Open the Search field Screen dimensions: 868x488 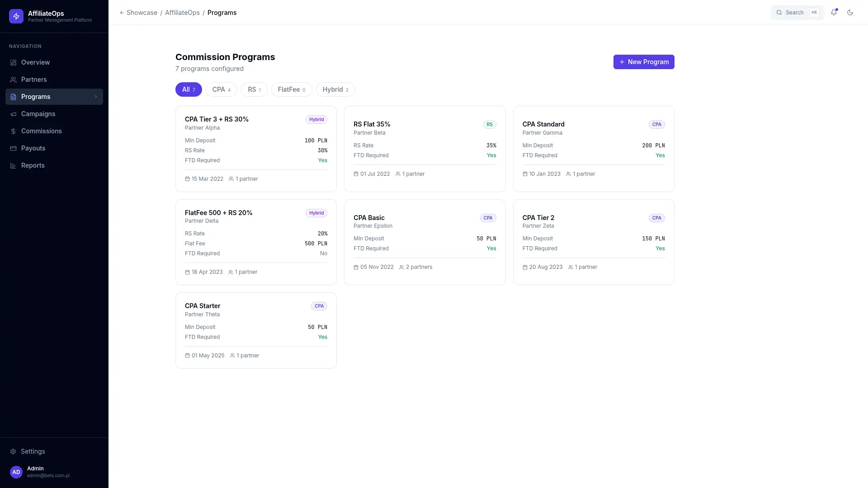[x=797, y=13]
